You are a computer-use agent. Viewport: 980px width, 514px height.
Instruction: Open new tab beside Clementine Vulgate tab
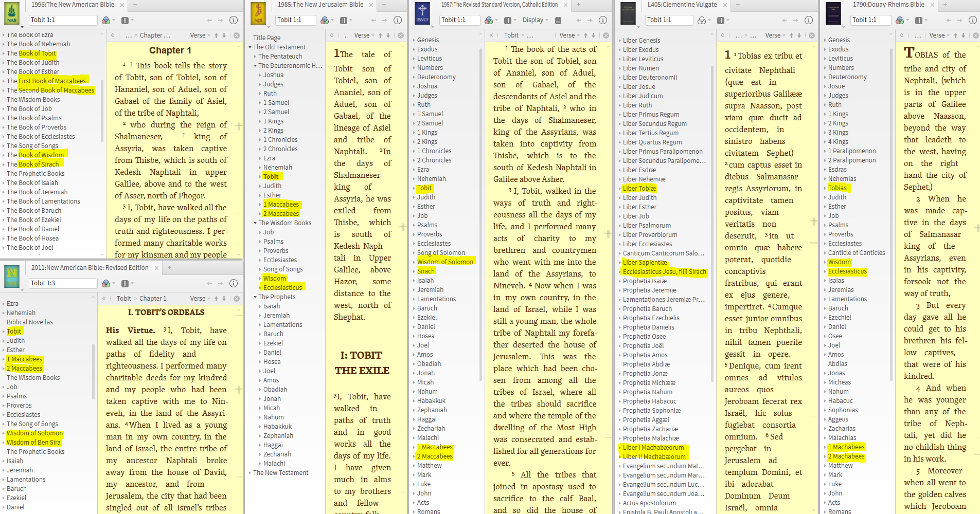coord(738,5)
